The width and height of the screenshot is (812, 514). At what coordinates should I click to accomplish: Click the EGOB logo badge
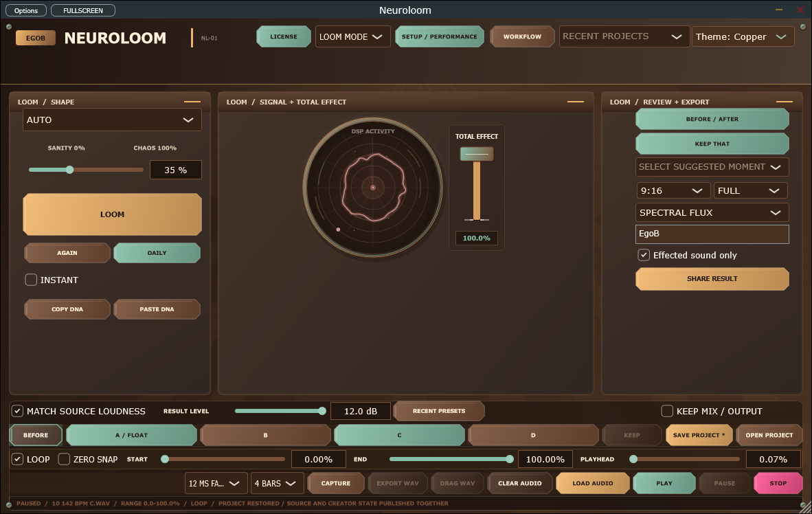tap(35, 38)
